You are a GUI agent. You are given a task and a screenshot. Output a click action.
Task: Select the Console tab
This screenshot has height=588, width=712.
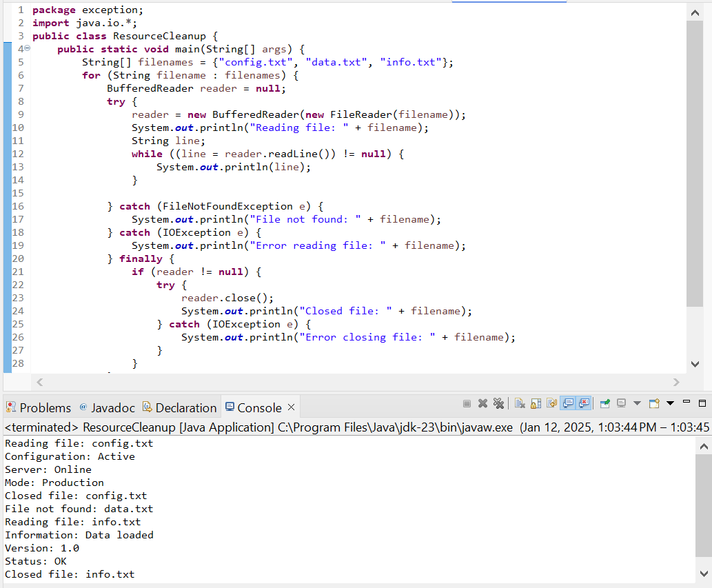tap(254, 408)
